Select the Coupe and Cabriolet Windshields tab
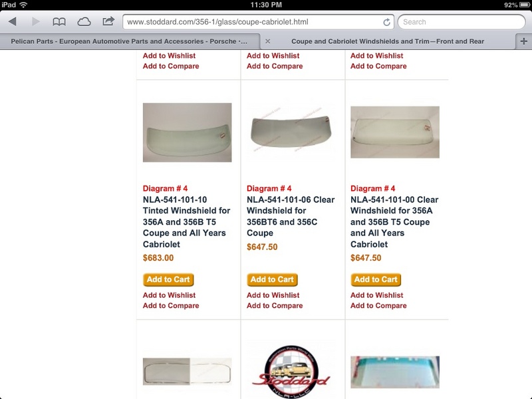Viewport: 532px width, 399px height. tap(388, 41)
